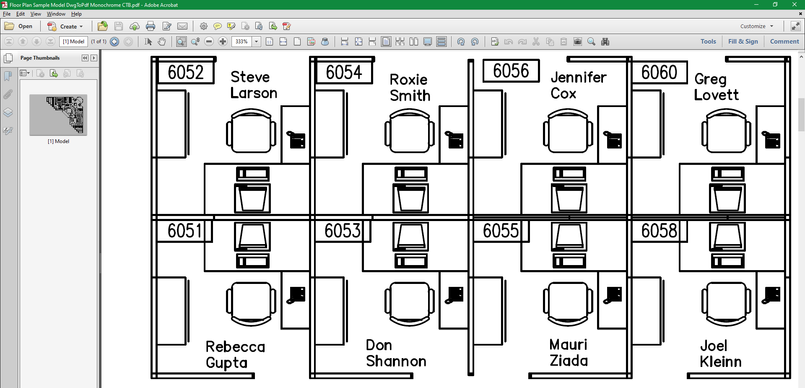This screenshot has height=388, width=805.
Task: Click the Print icon in the toolbar
Action: (150, 26)
